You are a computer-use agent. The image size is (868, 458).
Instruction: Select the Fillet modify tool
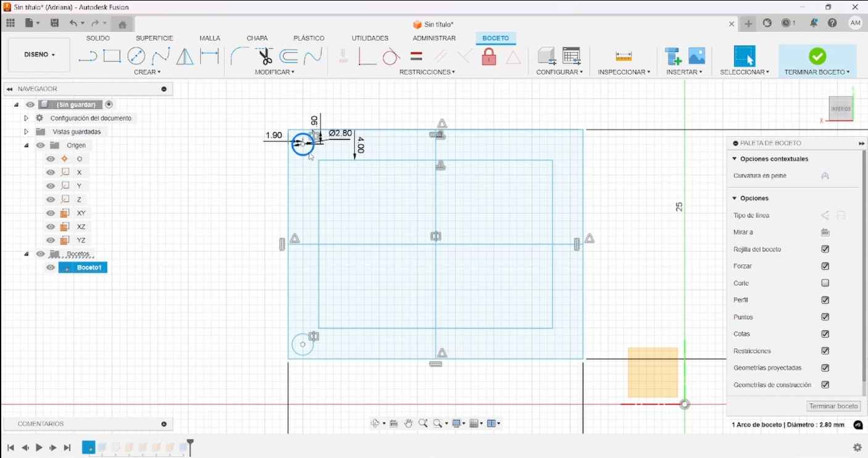(240, 57)
